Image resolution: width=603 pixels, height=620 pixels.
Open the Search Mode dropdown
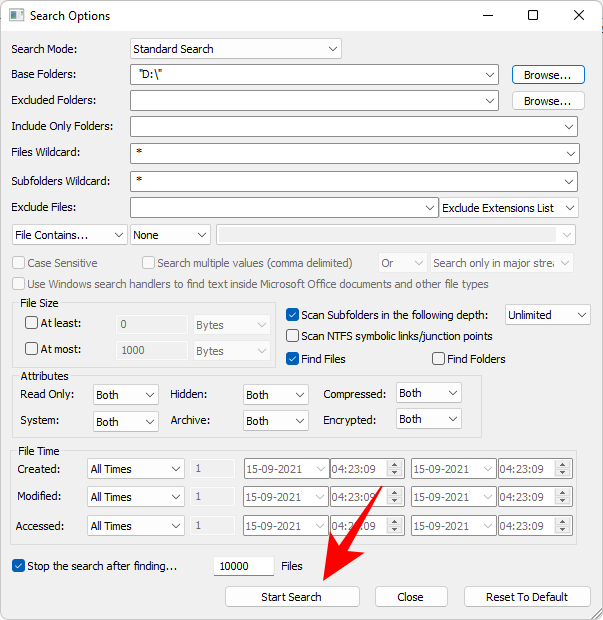[x=236, y=48]
